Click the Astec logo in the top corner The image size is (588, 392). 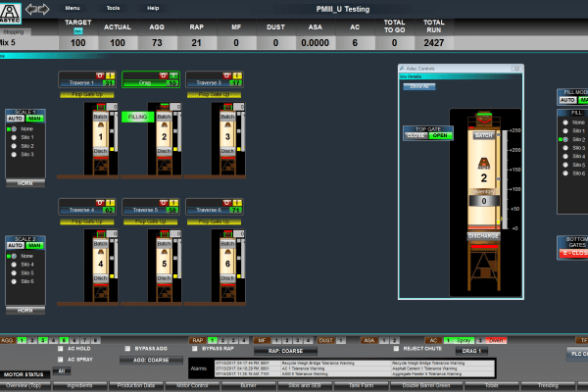coord(10,13)
